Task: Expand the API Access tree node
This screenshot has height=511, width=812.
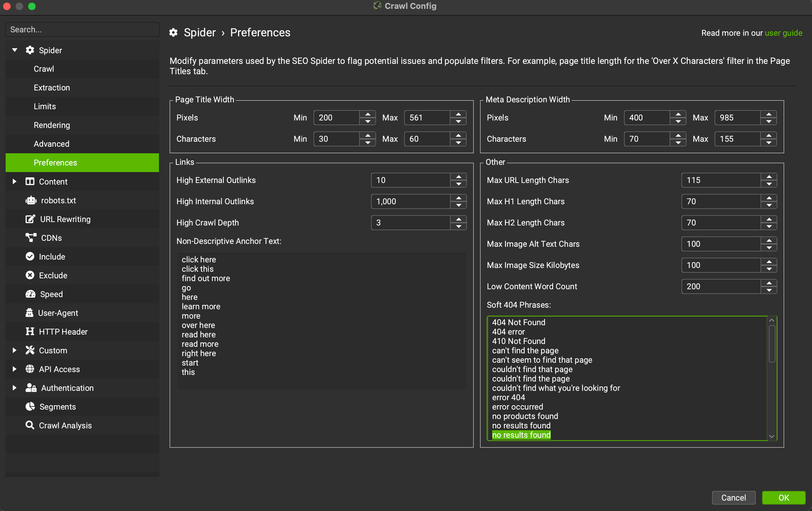Action: tap(14, 369)
